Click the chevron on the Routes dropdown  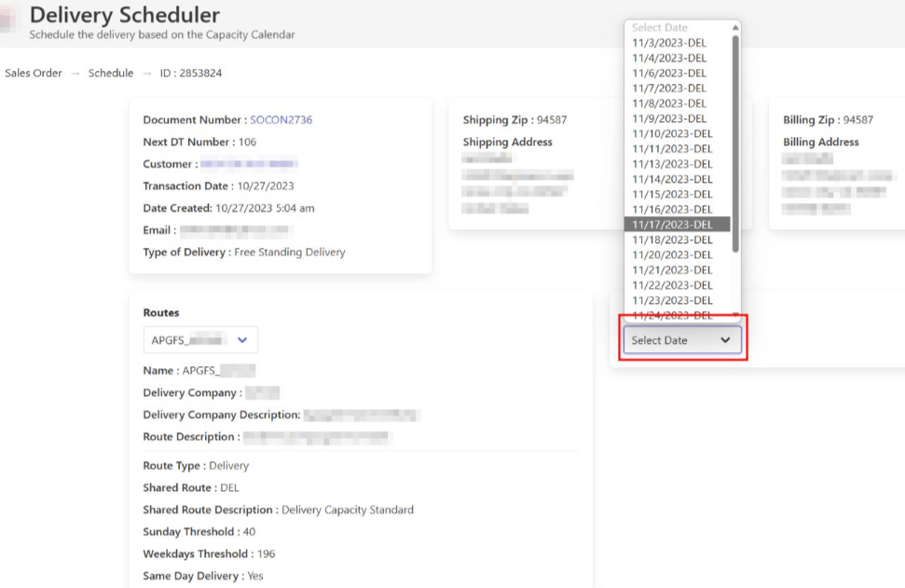[241, 339]
